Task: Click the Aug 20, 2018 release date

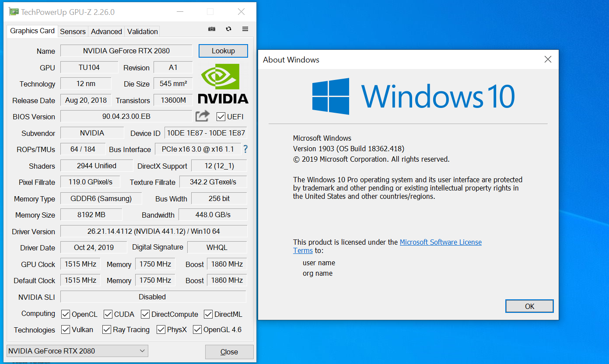Action: (86, 100)
